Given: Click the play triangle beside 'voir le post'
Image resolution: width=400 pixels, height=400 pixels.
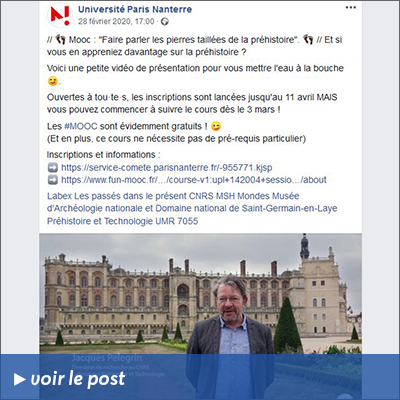Looking at the screenshot, I should tap(20, 379).
